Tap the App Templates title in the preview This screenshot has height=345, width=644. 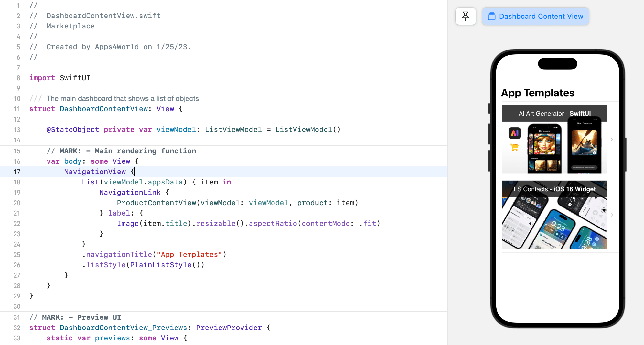point(538,93)
